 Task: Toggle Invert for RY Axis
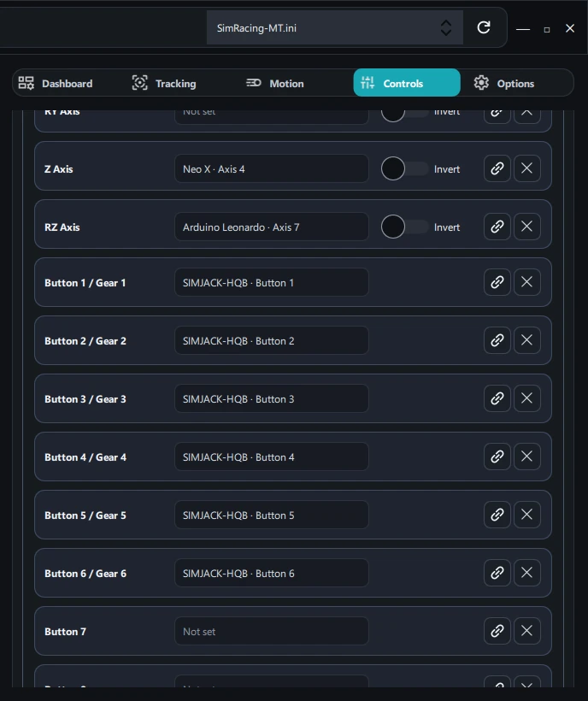pyautogui.click(x=404, y=115)
